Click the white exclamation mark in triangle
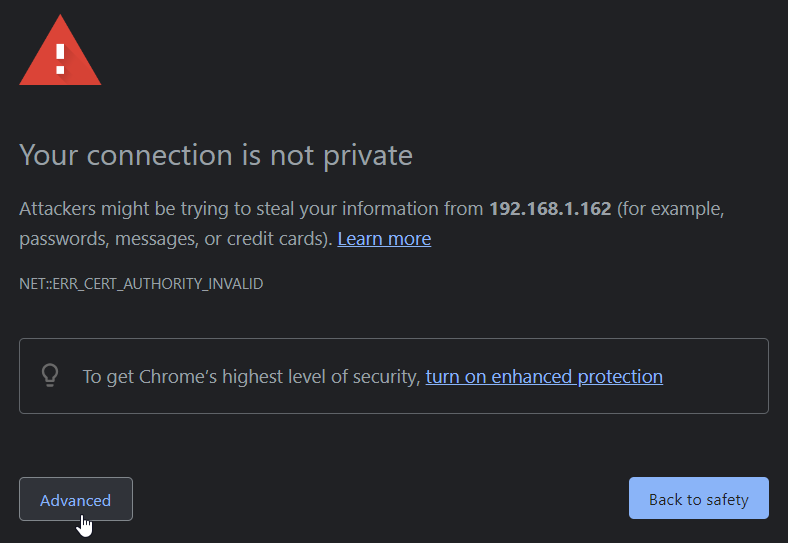The width and height of the screenshot is (788, 543). (60, 57)
